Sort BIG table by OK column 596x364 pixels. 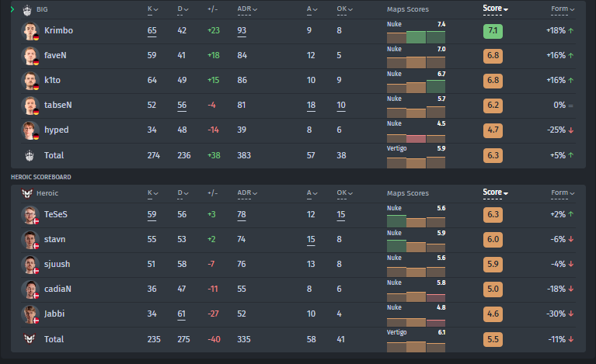[x=345, y=9]
